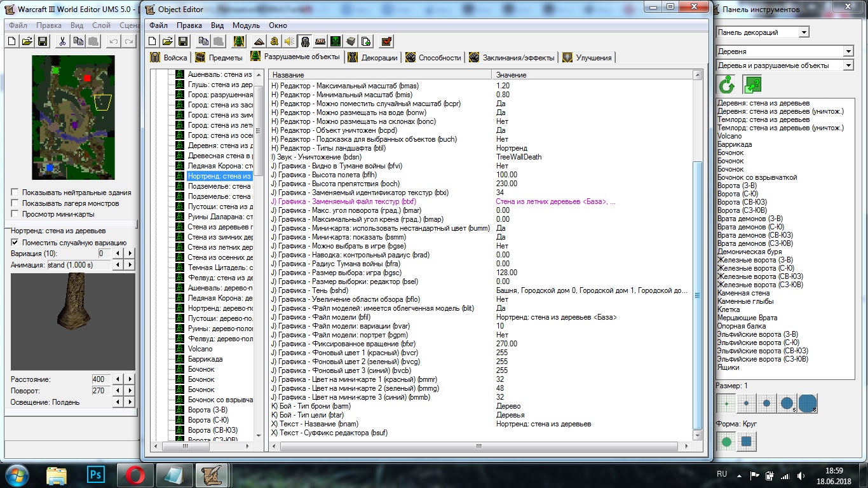Switch to the Улучшения tab
The width and height of the screenshot is (868, 488).
(x=587, y=58)
